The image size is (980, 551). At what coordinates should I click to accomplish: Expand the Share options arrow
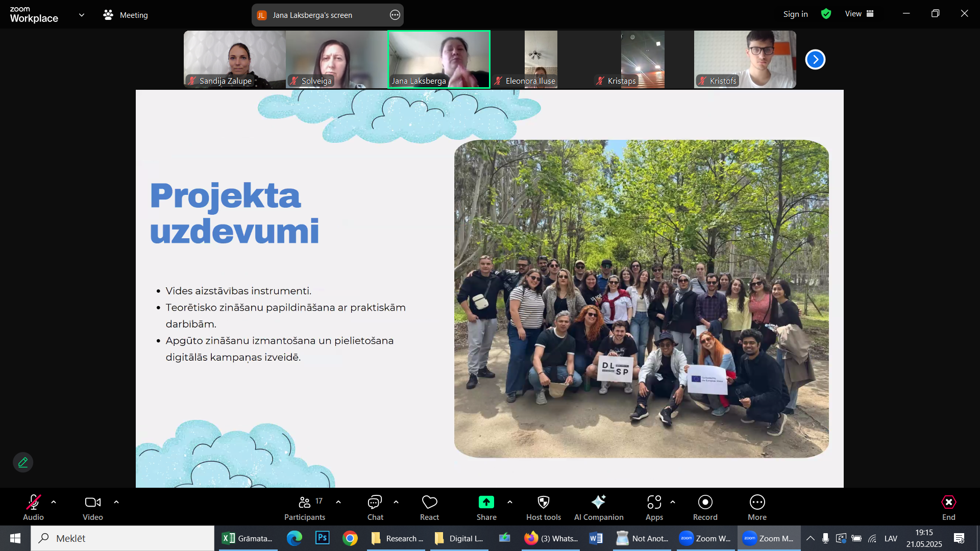[510, 503]
